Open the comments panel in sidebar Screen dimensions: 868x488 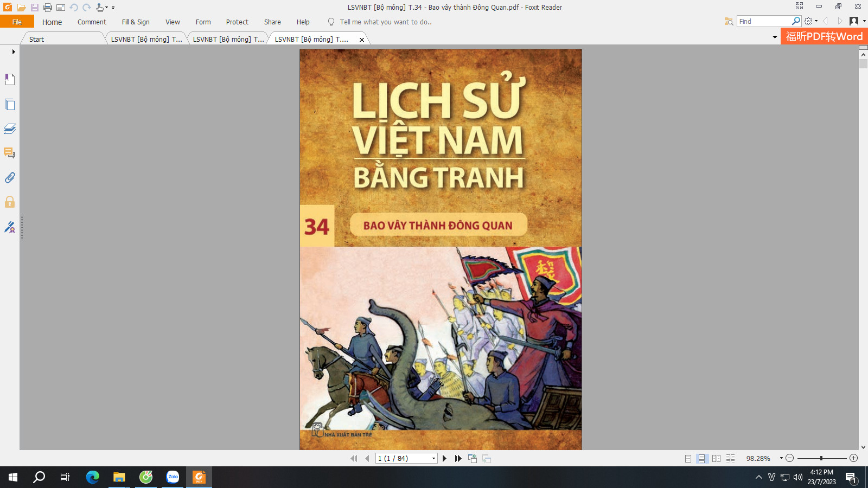(10, 153)
